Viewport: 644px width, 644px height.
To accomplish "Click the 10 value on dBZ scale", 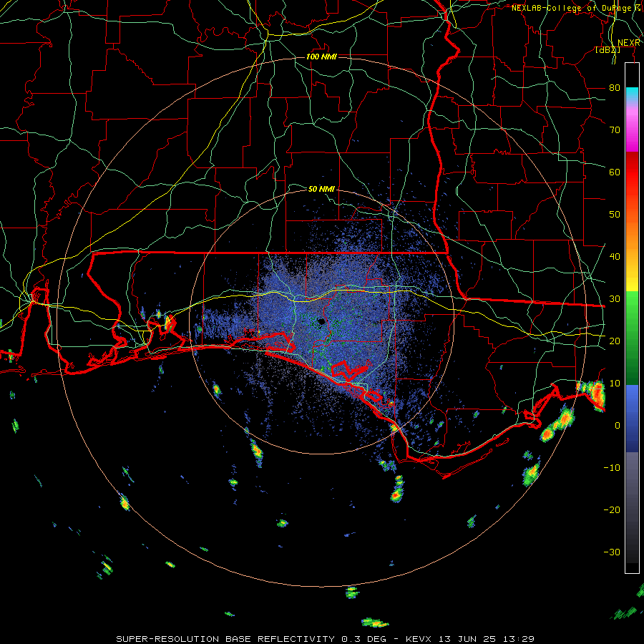I will tap(615, 384).
